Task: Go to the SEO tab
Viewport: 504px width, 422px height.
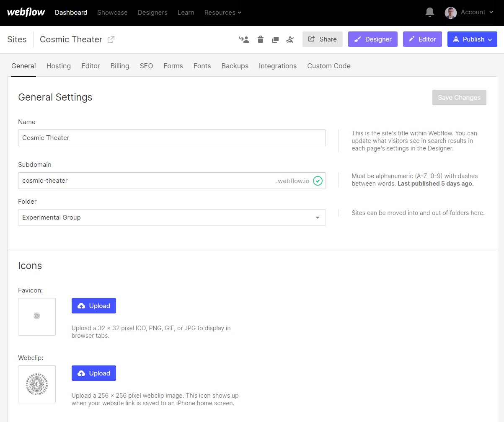Action: [146, 66]
